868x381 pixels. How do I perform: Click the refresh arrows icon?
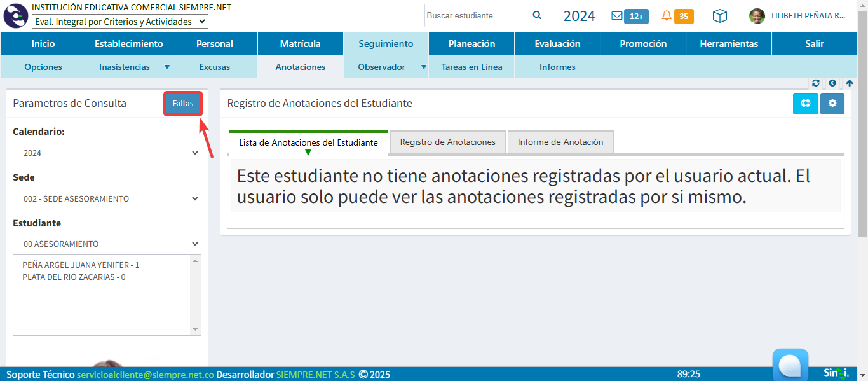[816, 83]
